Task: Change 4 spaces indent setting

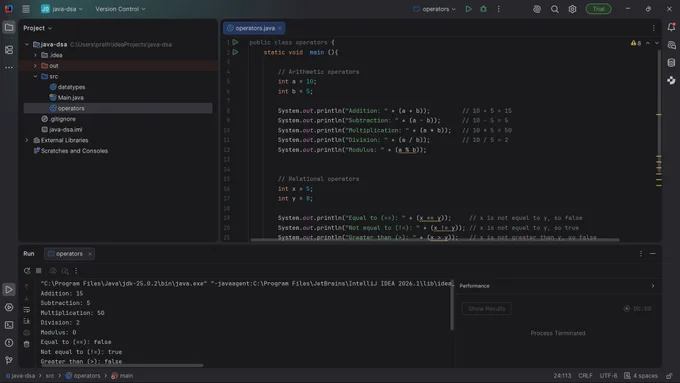Action: (x=641, y=376)
